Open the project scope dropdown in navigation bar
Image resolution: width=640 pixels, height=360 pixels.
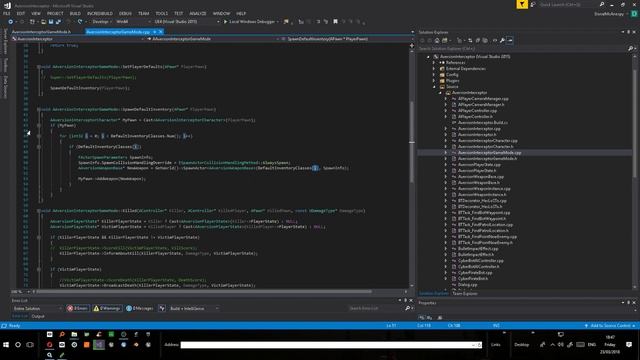pos(78,39)
